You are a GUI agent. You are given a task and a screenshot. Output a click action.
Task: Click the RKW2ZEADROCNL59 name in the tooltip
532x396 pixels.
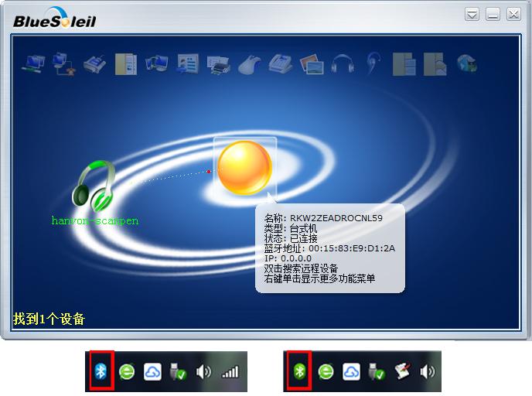point(336,218)
